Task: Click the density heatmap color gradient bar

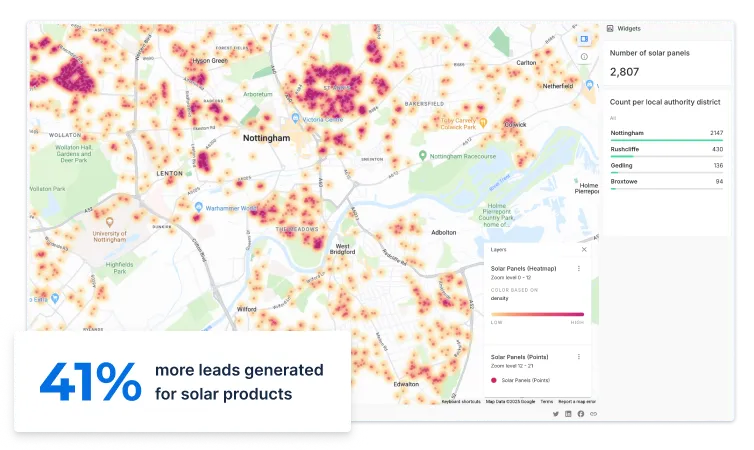Action: tap(537, 314)
